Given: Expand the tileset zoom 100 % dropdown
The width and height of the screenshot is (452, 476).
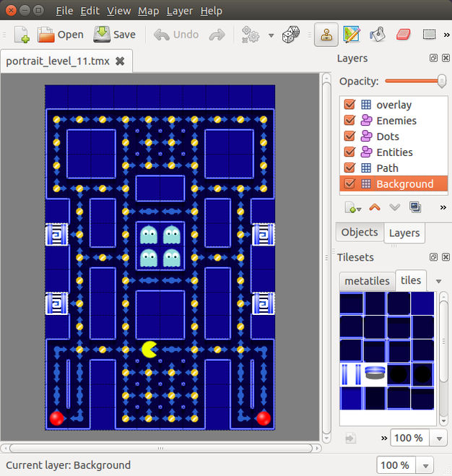Looking at the screenshot, I should point(439,438).
